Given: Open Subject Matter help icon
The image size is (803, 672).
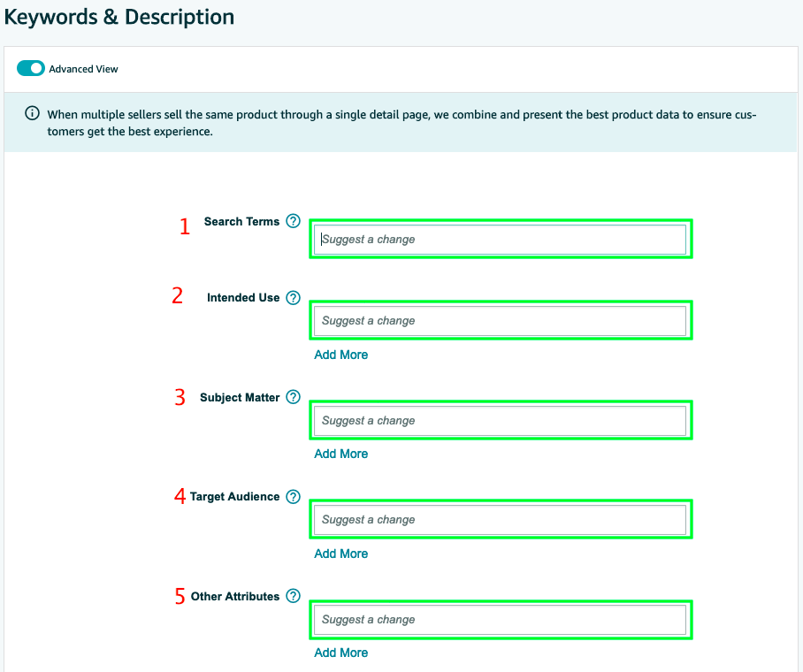Looking at the screenshot, I should (x=293, y=397).
